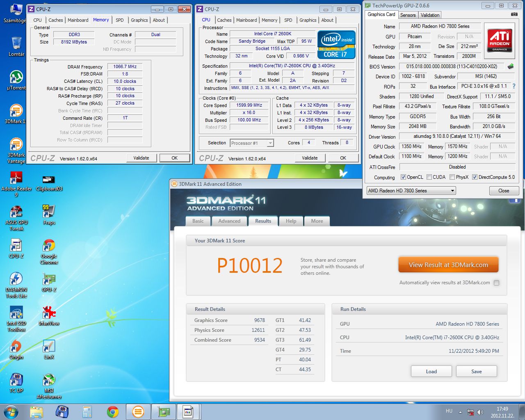
Task: Switch to the SPD tab in memory CPU-Z window
Action: pos(119,20)
